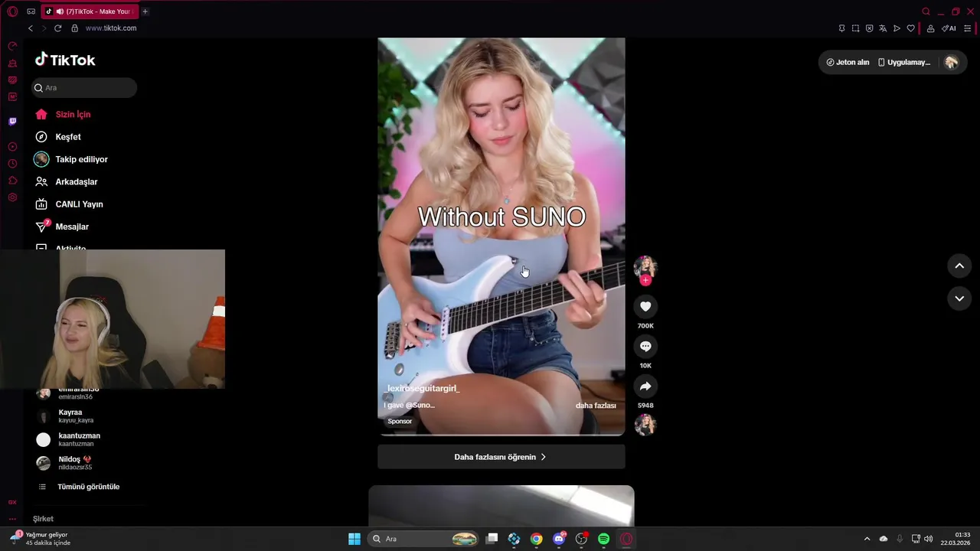The width and height of the screenshot is (980, 551).
Task: Open followed account Nildoş
Action: 77,463
